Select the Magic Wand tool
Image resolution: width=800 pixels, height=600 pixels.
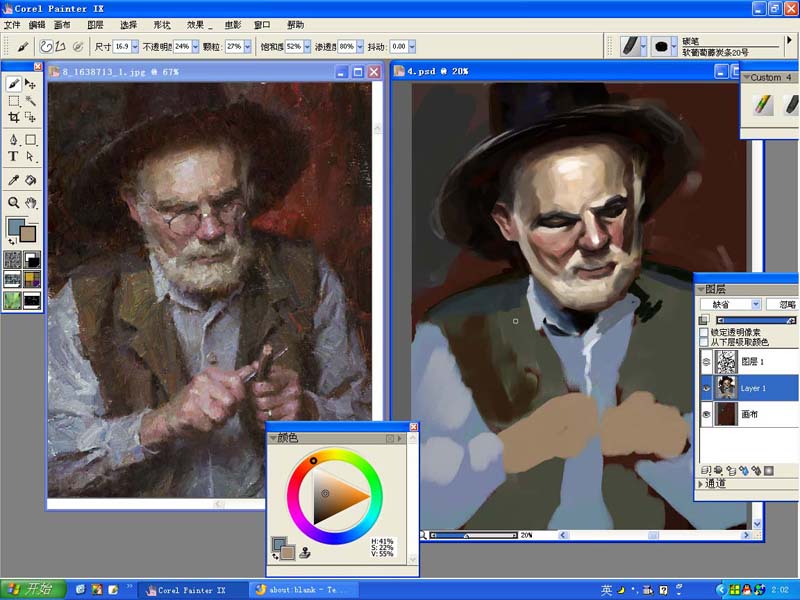point(31,101)
